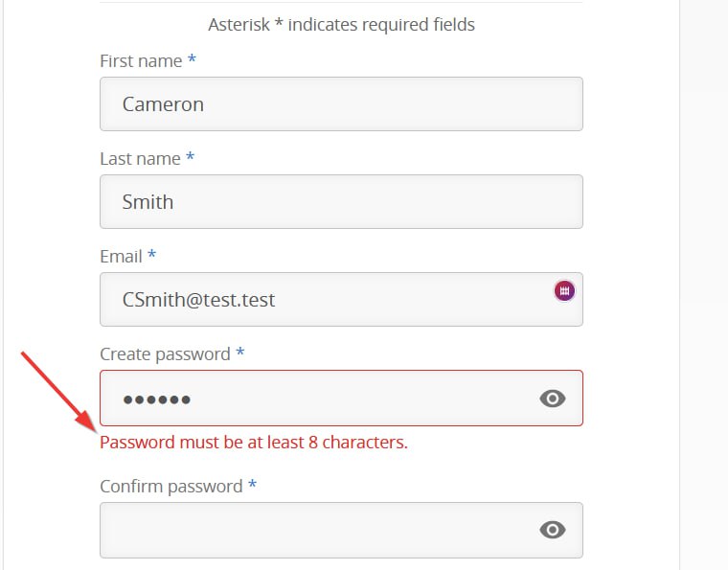Click the asterisk beside Confirm password label

click(252, 486)
